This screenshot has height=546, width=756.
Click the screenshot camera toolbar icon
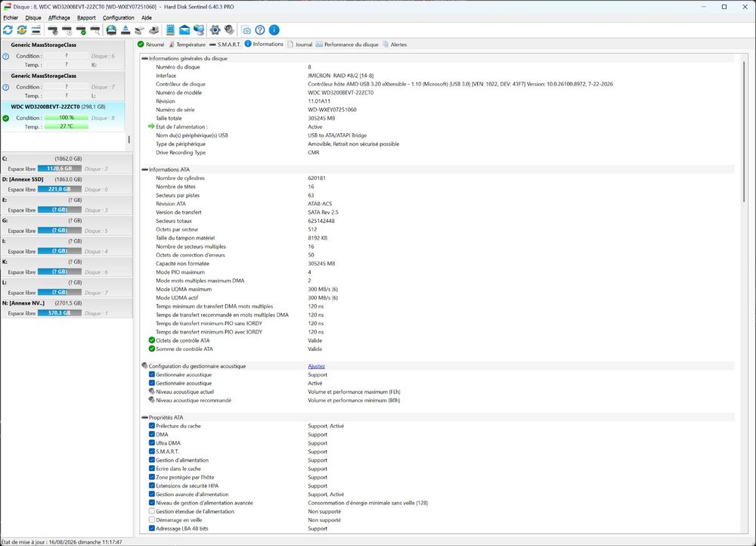click(x=246, y=30)
